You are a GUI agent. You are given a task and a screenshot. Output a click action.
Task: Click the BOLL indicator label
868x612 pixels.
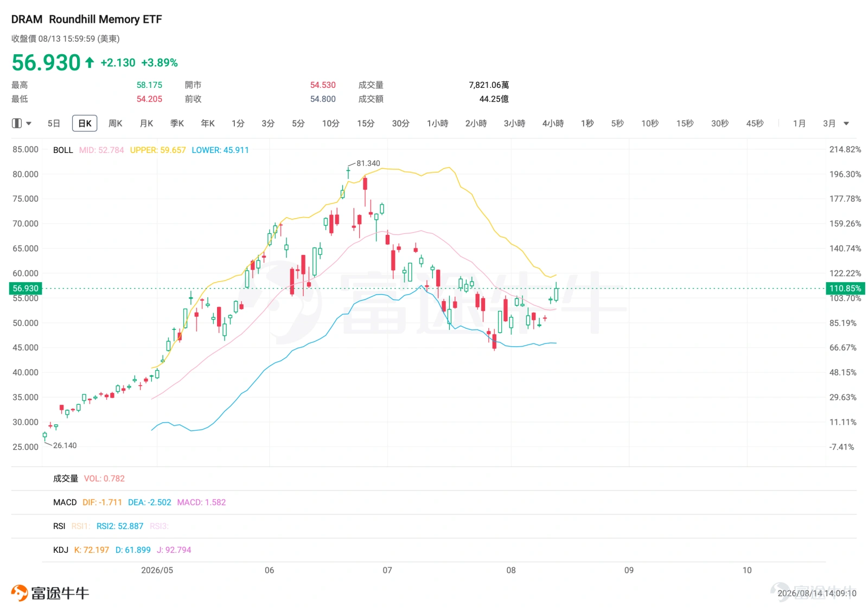[x=63, y=150]
